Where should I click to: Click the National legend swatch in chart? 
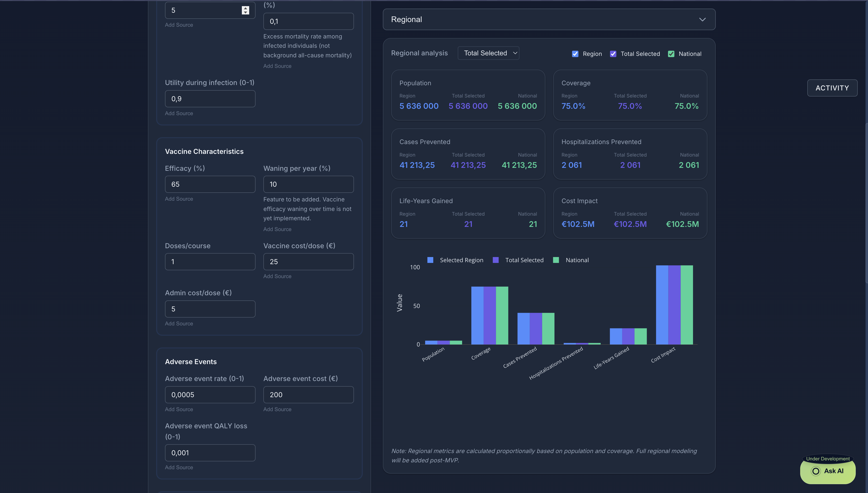pos(556,260)
